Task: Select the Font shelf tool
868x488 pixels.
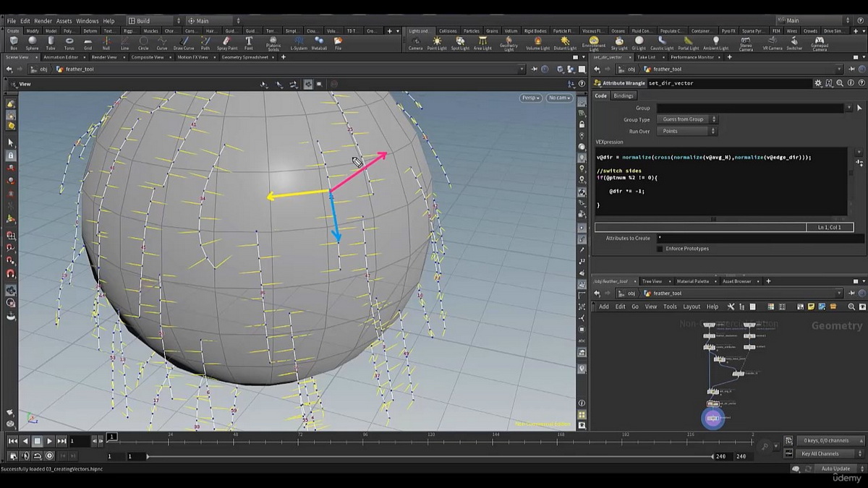Action: (x=249, y=43)
